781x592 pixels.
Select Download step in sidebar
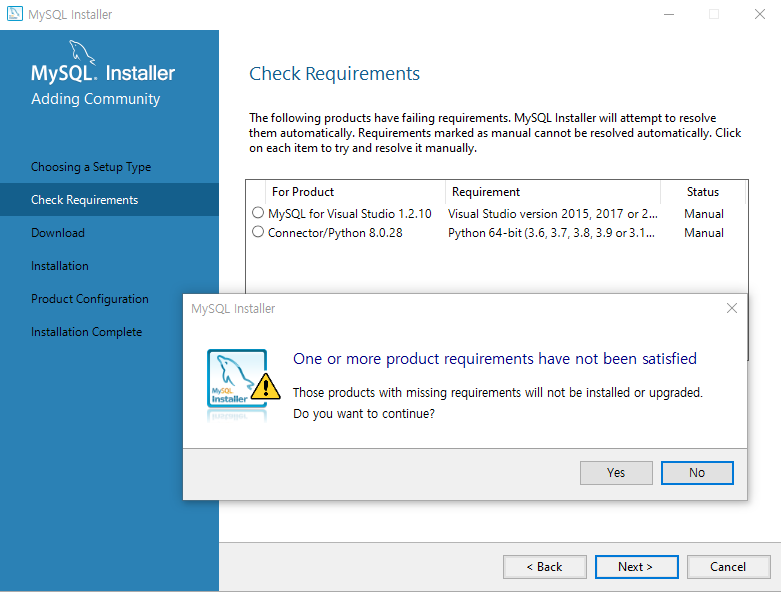pos(58,233)
